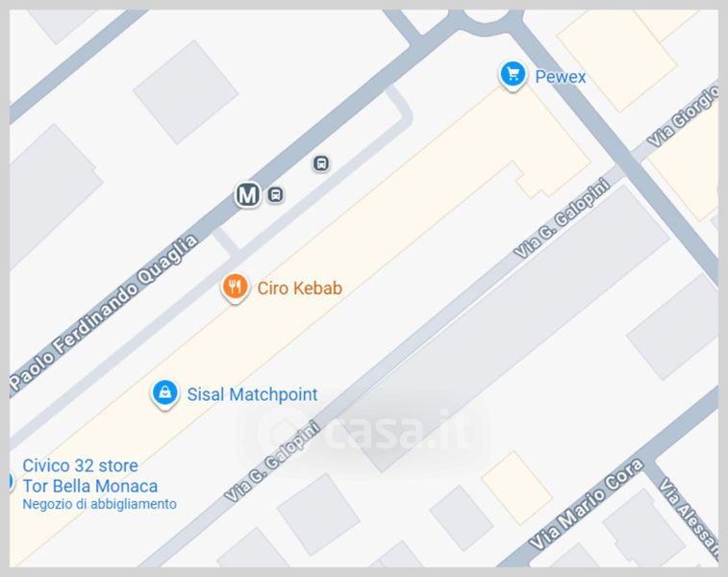Viewport: 728px width, 577px height.
Task: Click the Civico 32 store pin icon
Action: point(12,483)
